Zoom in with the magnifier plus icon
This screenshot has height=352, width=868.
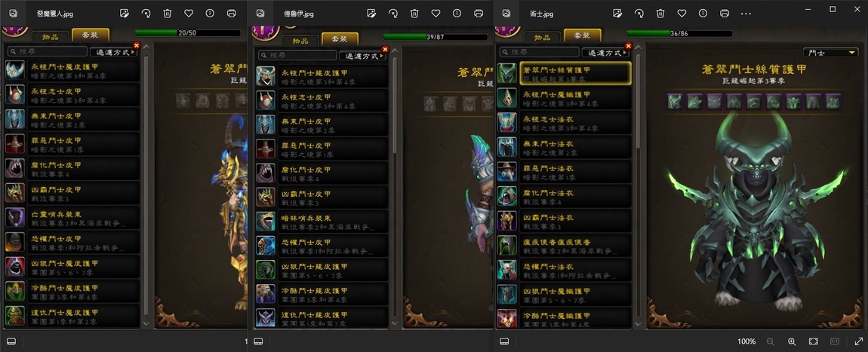click(x=792, y=341)
